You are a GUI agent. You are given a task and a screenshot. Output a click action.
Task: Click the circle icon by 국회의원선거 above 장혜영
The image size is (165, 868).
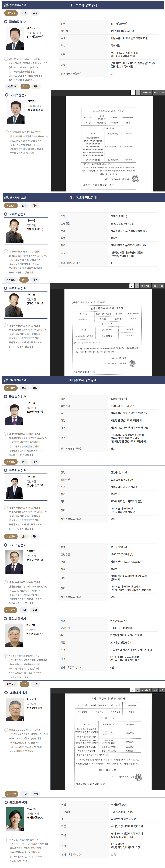pyautogui.click(x=6, y=803)
